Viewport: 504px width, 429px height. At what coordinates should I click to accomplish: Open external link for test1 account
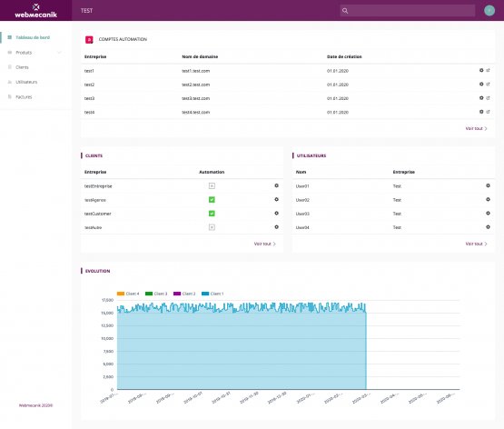488,70
